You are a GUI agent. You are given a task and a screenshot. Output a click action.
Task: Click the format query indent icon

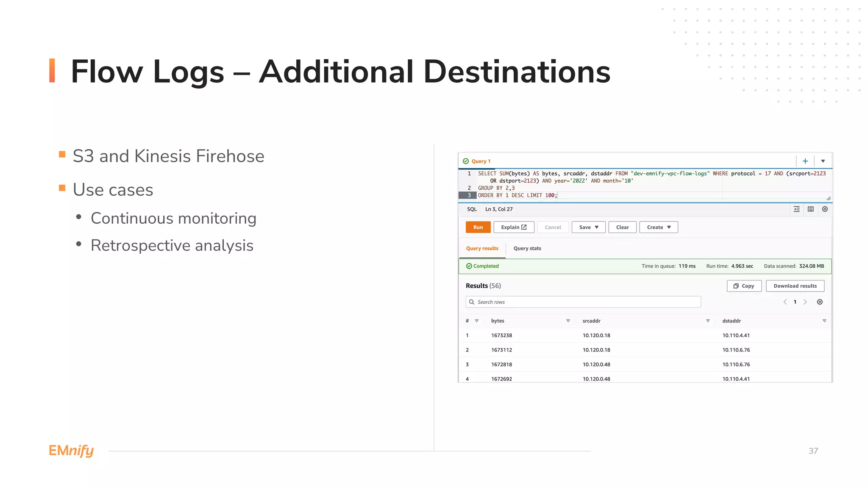pos(796,209)
